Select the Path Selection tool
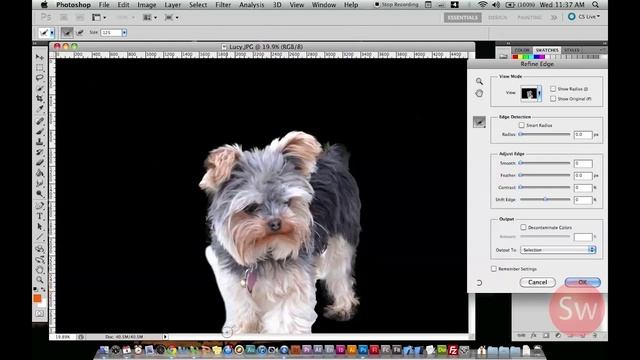Viewport: 640px width, 360px height. tap(40, 227)
